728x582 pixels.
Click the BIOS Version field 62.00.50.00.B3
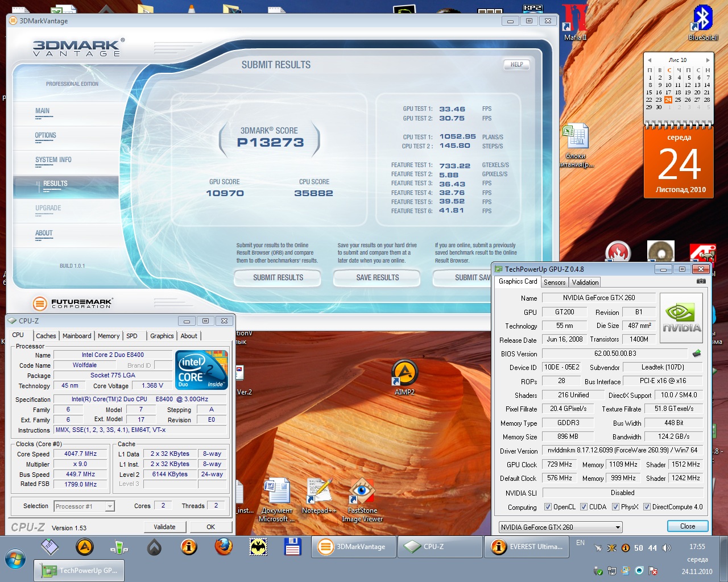pyautogui.click(x=615, y=354)
